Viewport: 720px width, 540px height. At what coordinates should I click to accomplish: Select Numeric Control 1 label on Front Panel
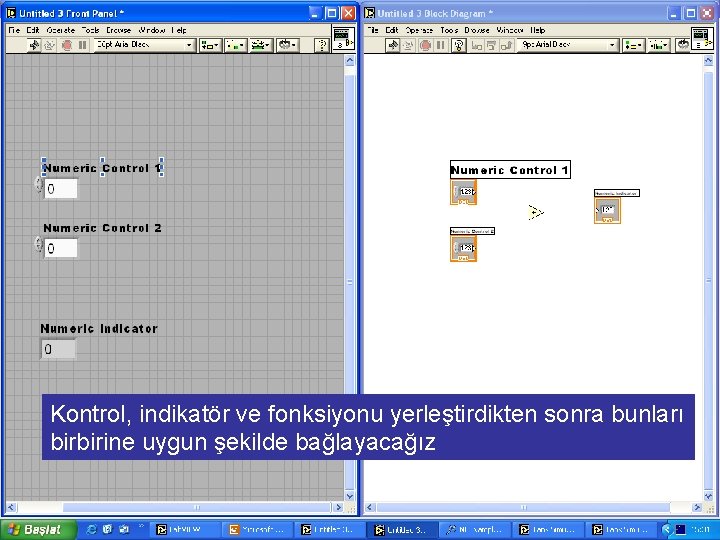pos(102,168)
